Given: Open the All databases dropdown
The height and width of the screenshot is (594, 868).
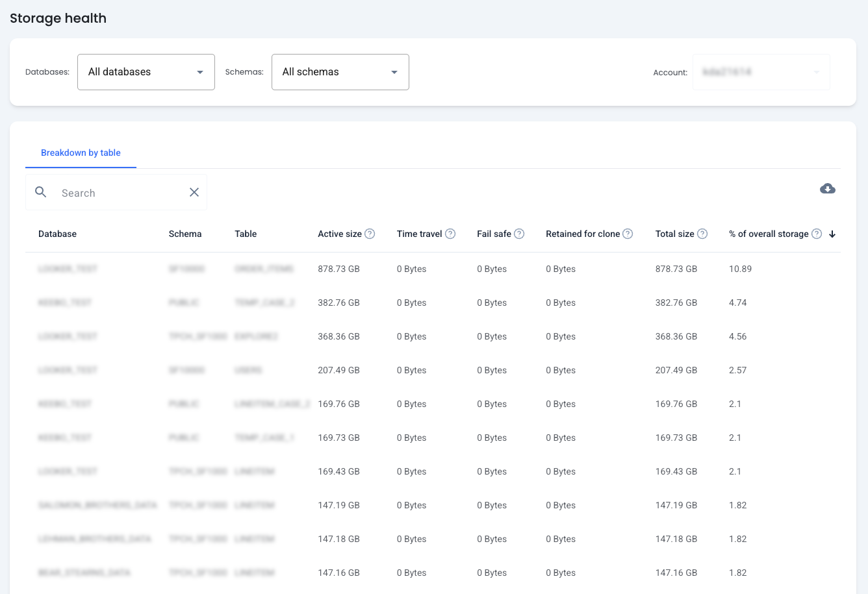Looking at the screenshot, I should coord(146,72).
